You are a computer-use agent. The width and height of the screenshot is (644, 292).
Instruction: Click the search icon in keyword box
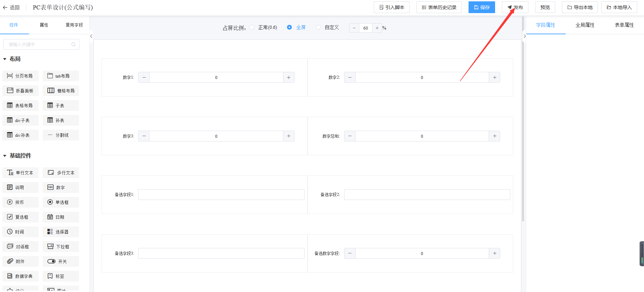point(73,44)
